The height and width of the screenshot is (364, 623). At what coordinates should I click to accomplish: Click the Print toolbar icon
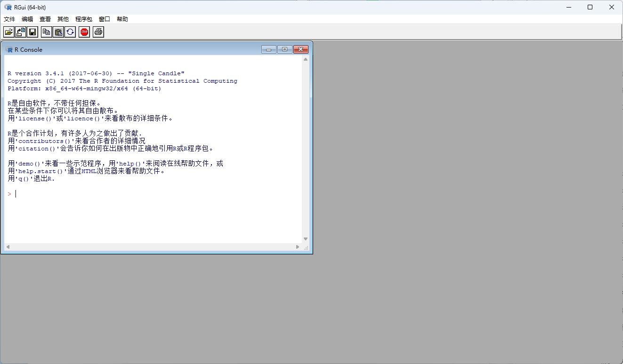point(98,32)
